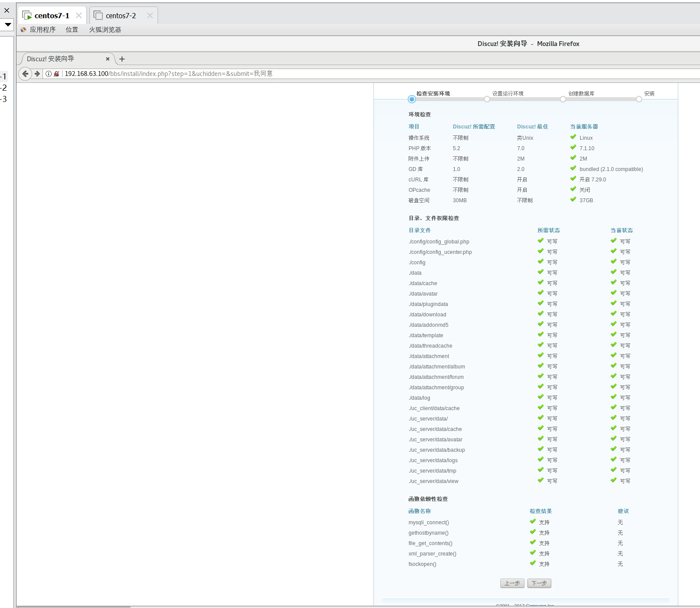Click the 上一步 button
700x608 pixels.
[512, 583]
